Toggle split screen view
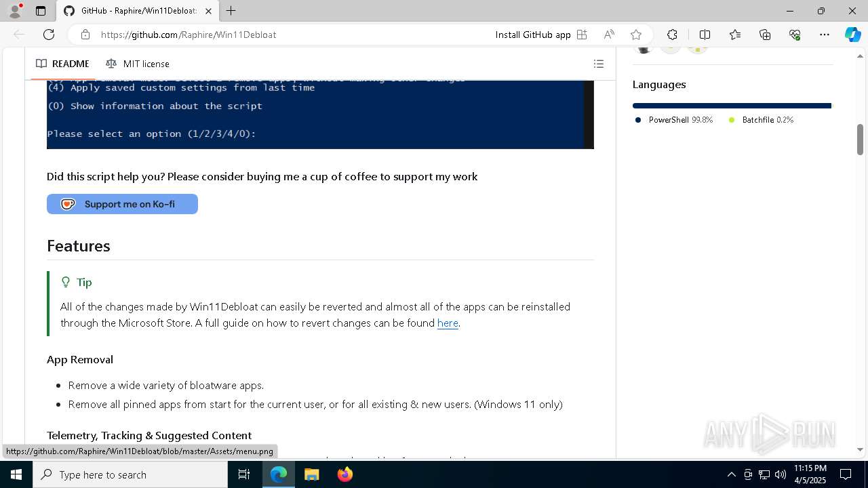The height and width of the screenshot is (488, 868). click(x=705, y=35)
